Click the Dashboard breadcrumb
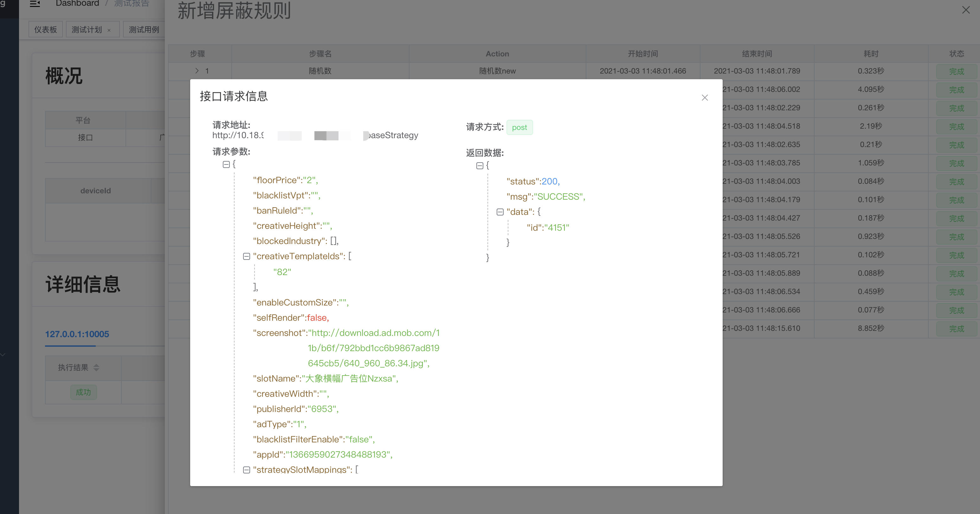This screenshot has height=514, width=980. (x=77, y=3)
